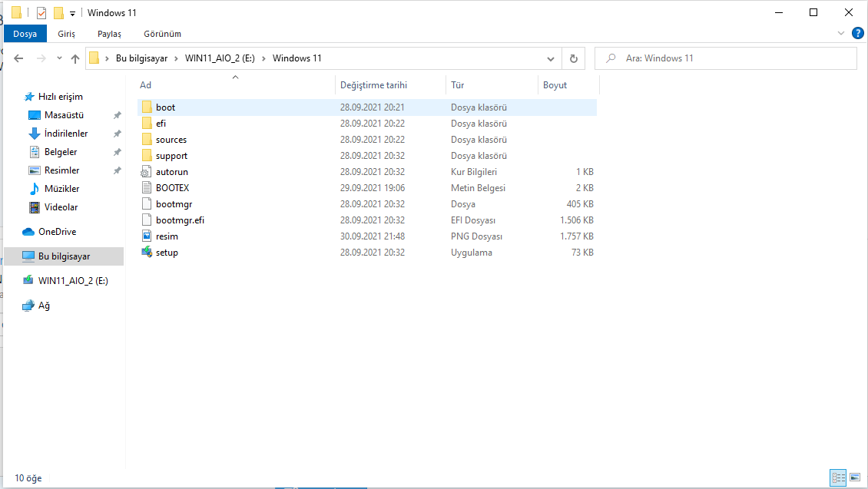Click the setup application icon

(147, 253)
